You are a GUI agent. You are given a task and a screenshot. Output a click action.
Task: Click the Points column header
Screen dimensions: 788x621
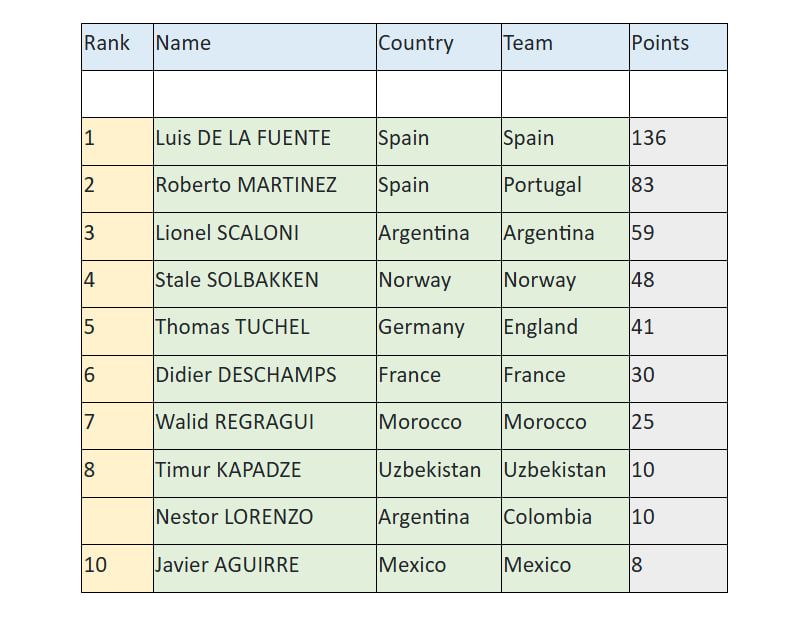(x=677, y=44)
